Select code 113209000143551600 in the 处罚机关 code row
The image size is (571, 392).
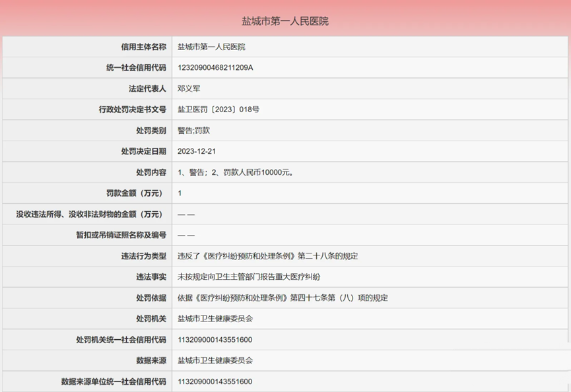click(x=215, y=340)
